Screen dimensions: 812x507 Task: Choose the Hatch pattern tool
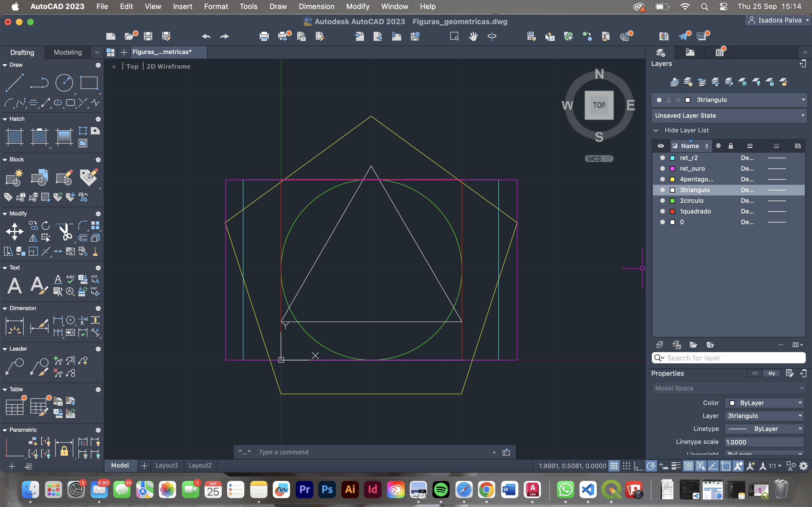[x=14, y=137]
